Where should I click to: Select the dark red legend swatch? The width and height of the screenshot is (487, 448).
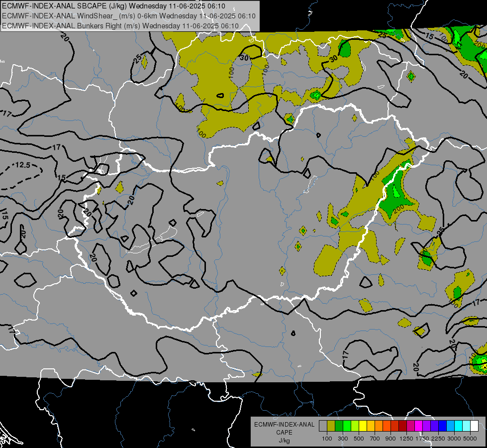tap(402, 426)
